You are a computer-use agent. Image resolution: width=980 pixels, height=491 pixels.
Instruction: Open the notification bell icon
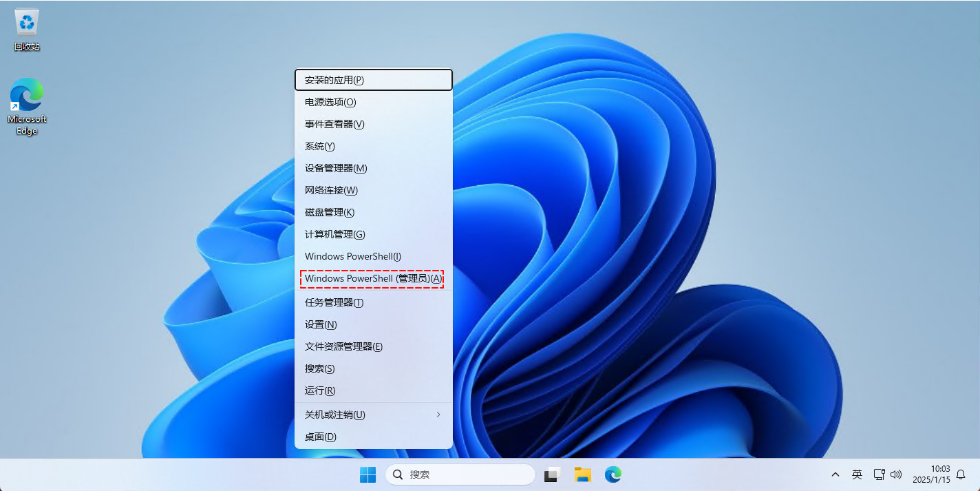click(x=961, y=474)
